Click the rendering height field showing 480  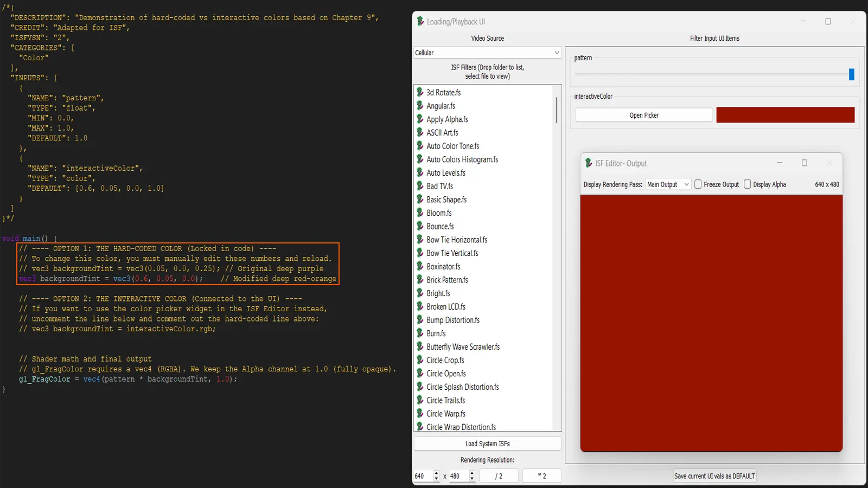point(459,476)
